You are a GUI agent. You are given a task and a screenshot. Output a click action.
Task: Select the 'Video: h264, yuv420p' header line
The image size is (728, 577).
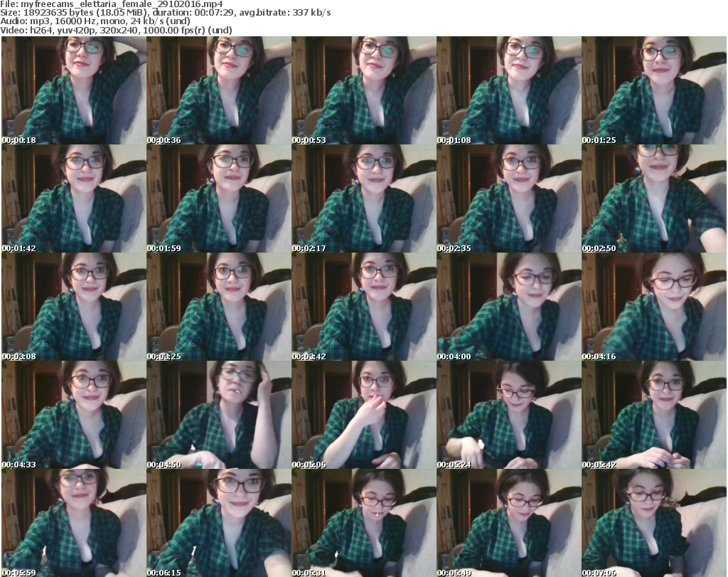(x=116, y=30)
